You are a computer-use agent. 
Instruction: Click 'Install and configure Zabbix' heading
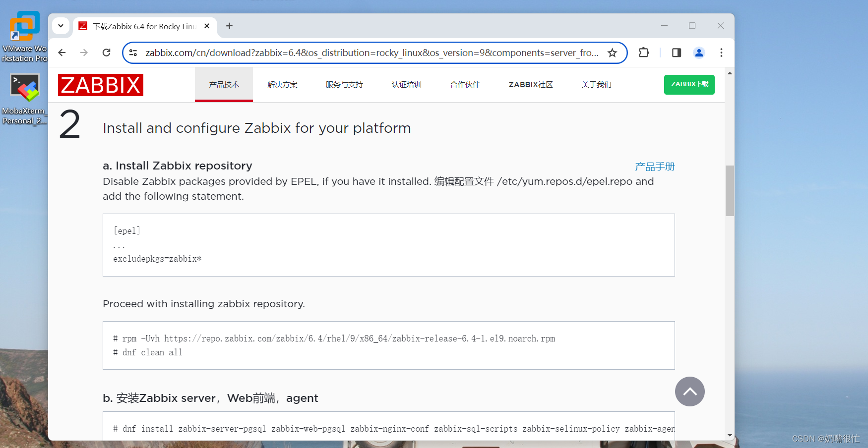tap(257, 128)
